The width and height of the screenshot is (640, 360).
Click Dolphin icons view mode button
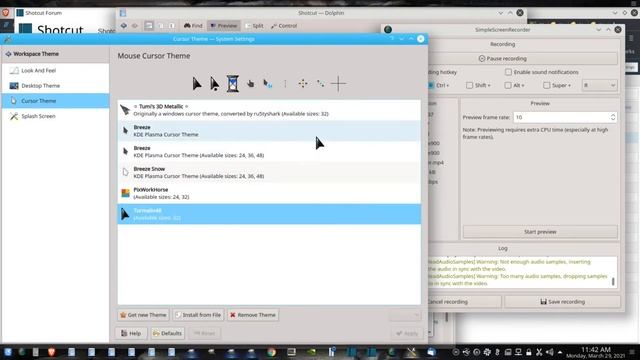click(149, 26)
